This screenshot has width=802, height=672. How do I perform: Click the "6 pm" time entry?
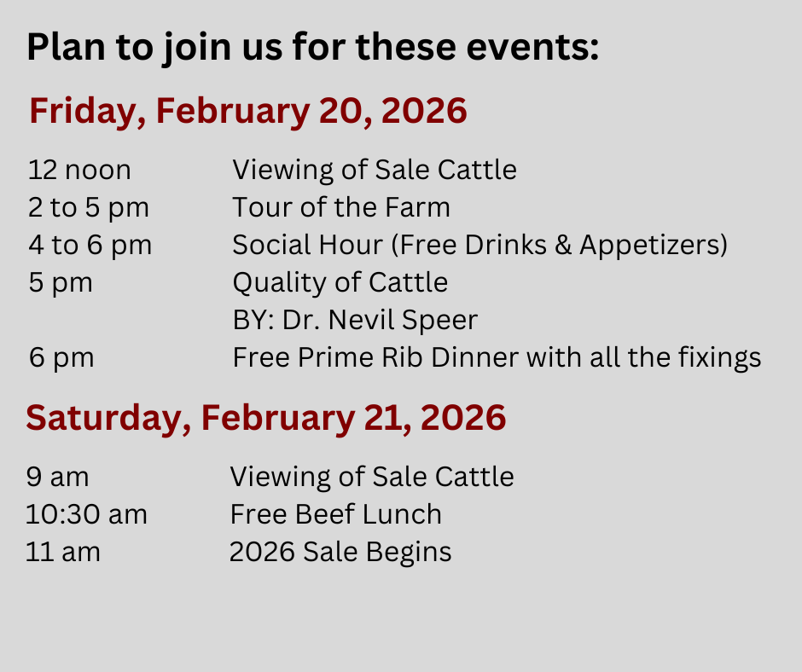(x=61, y=357)
